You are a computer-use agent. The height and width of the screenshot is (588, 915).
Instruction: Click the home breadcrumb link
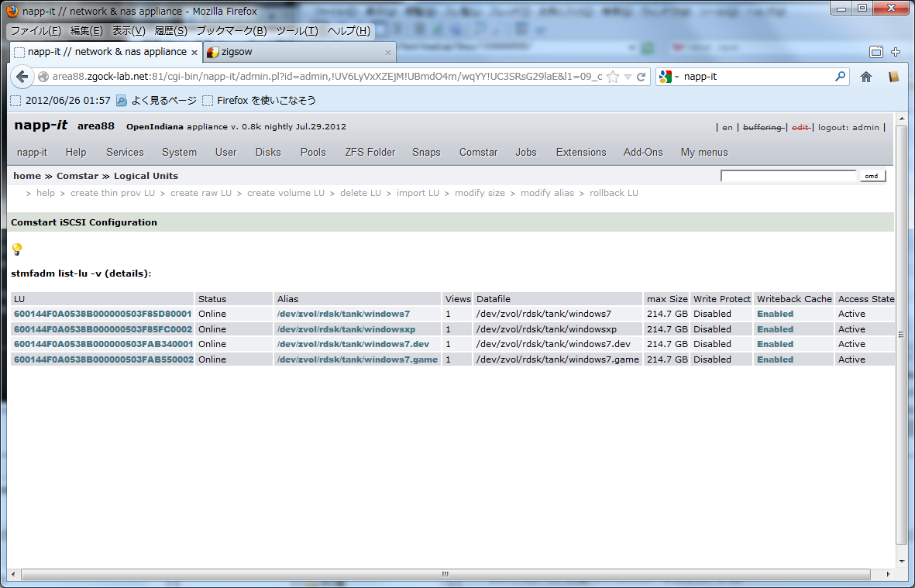[x=27, y=176]
